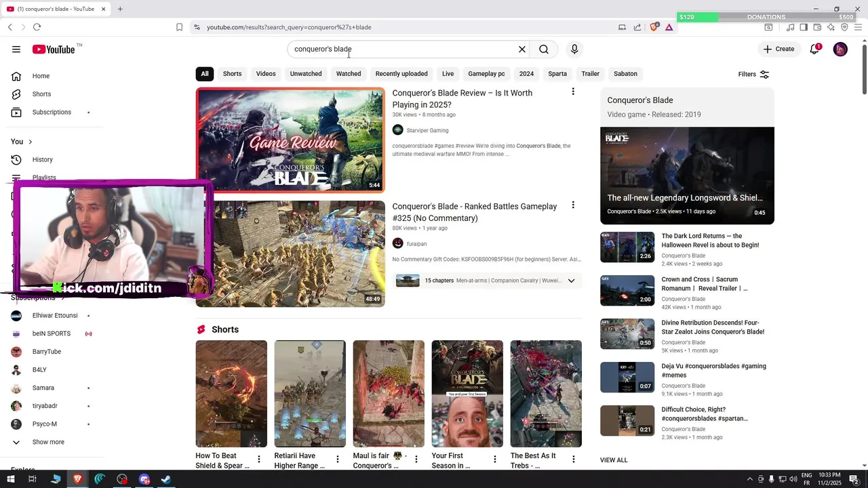This screenshot has width=868, height=488.
Task: Open Elhiwar Ettounsi subscription channel
Action: click(56, 316)
